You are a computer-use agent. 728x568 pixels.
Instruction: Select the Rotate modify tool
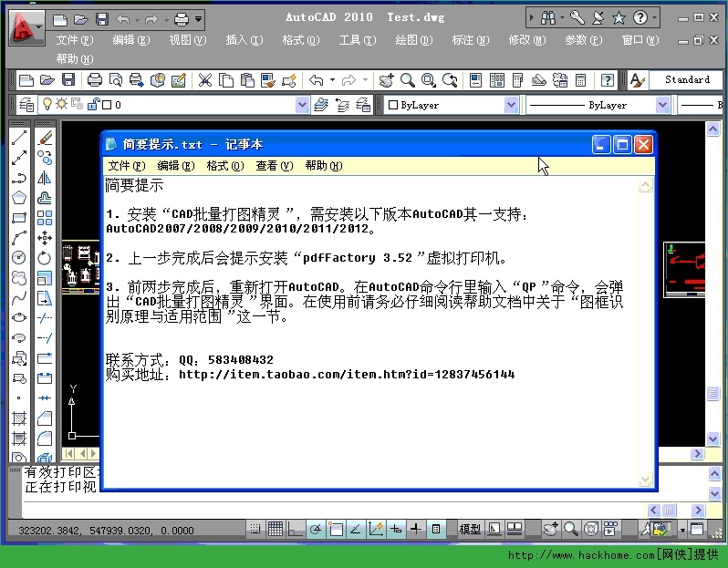45,257
